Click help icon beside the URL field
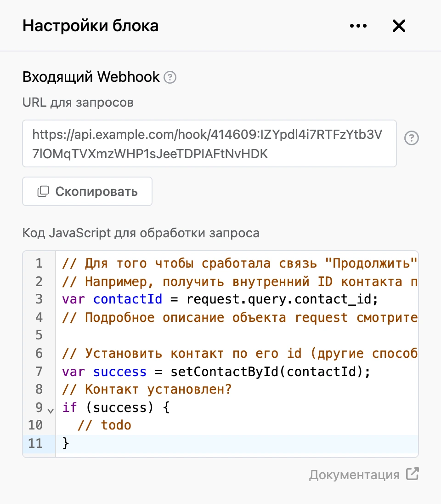The width and height of the screenshot is (441, 504). tap(412, 138)
